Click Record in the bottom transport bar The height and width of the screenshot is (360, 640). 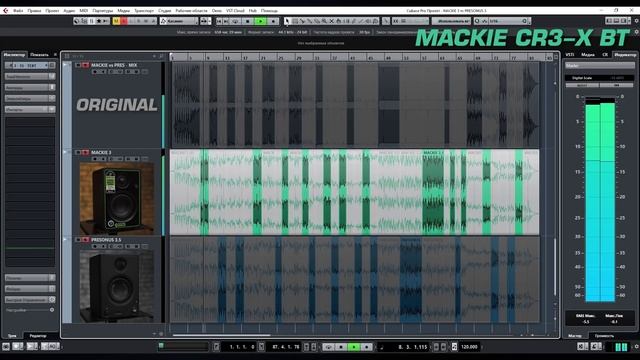[x=367, y=347]
